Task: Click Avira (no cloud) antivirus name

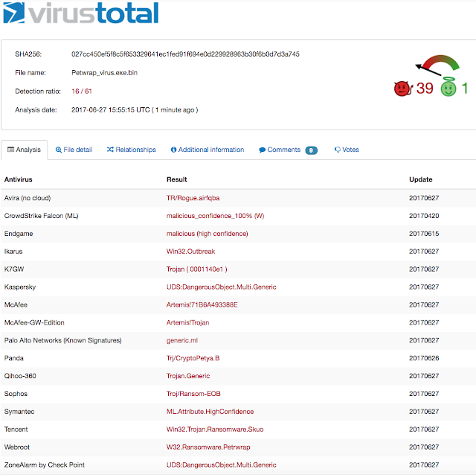Action: click(x=28, y=198)
